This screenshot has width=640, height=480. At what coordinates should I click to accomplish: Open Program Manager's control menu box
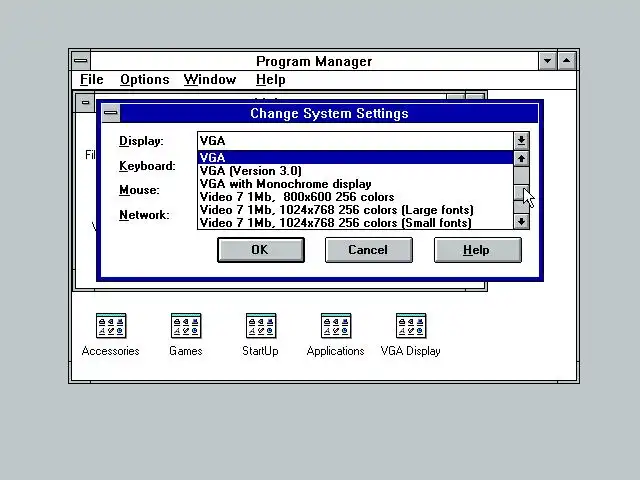[81, 61]
